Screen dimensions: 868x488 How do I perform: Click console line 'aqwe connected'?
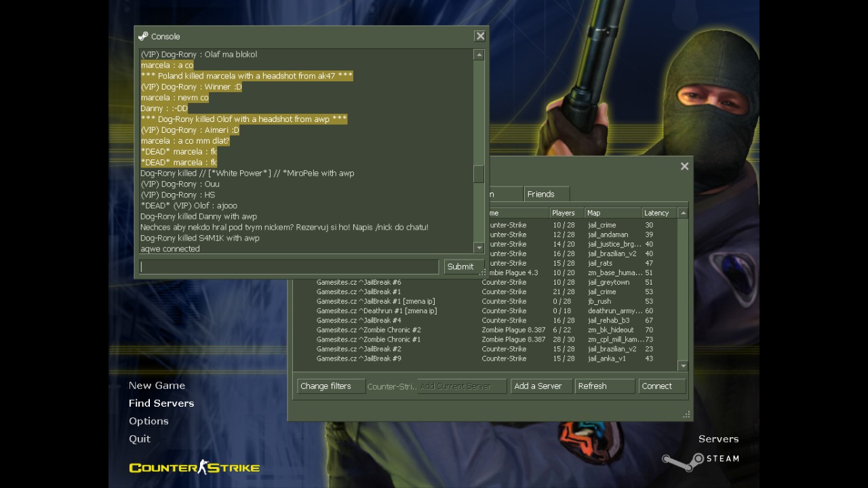pyautogui.click(x=170, y=249)
